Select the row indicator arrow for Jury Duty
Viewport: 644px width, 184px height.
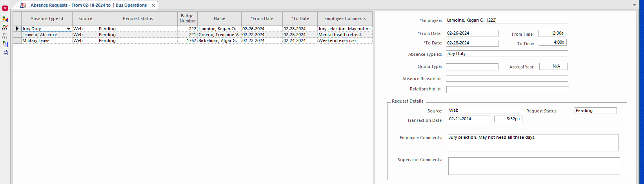point(17,29)
